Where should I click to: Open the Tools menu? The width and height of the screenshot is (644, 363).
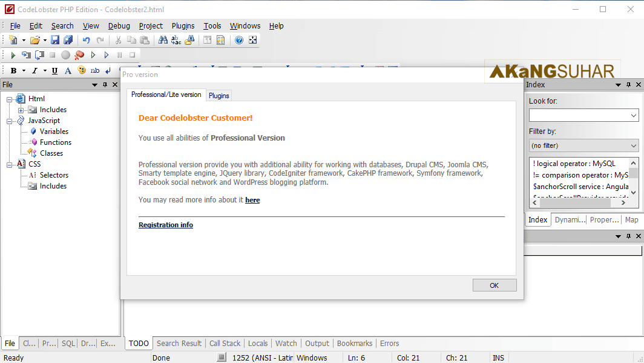pos(212,26)
